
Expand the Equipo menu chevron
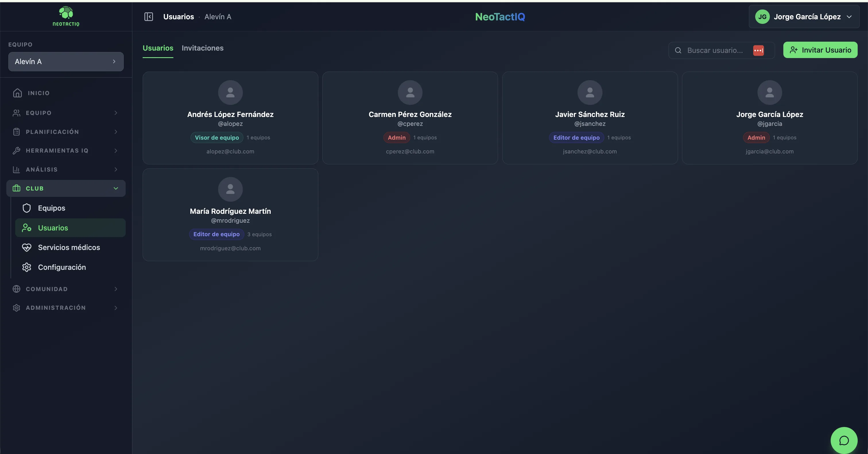[116, 113]
